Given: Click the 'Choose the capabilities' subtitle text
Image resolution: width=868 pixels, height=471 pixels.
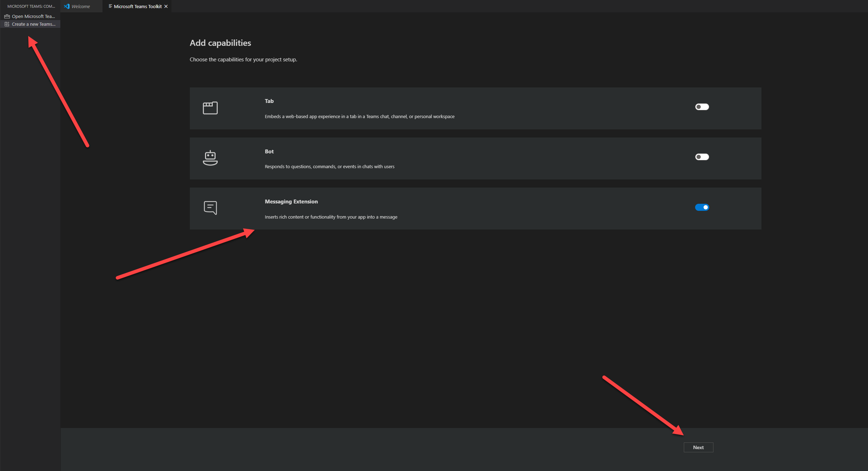Looking at the screenshot, I should pos(243,60).
